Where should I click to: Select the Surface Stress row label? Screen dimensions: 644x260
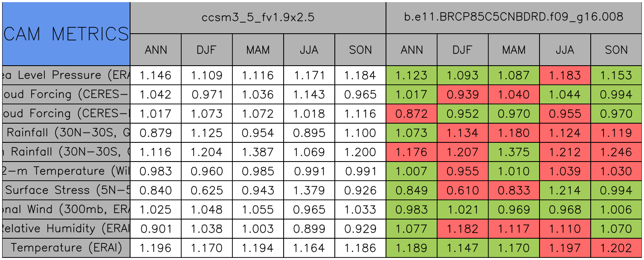click(66, 190)
